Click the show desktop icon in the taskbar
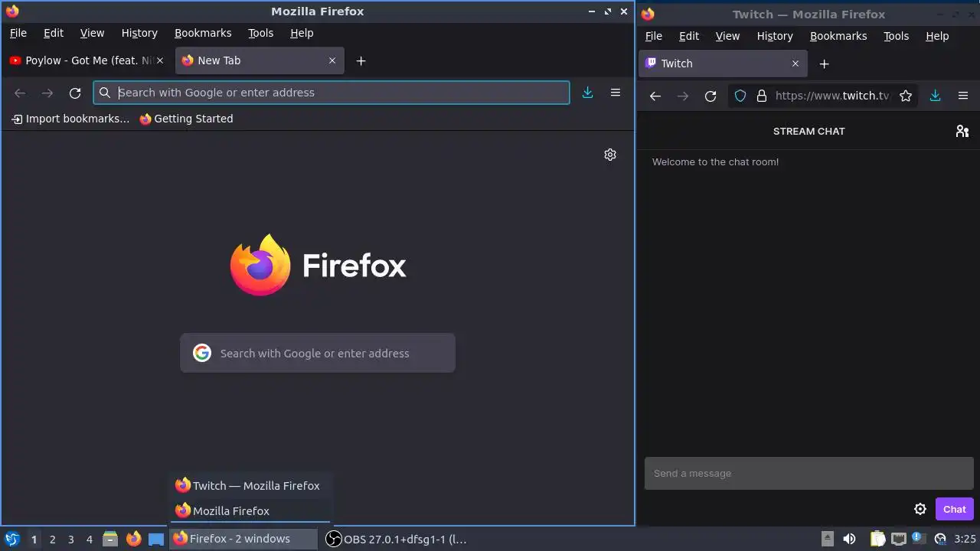Viewport: 980px width, 551px height. click(156, 539)
